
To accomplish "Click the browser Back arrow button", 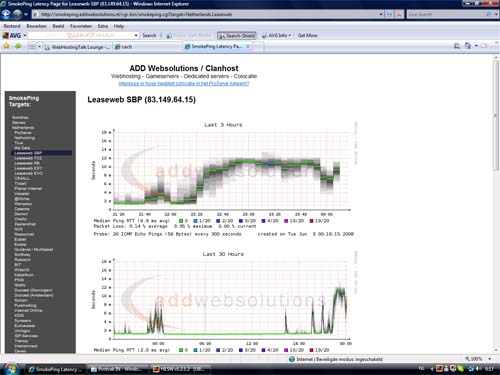I will click(6, 14).
